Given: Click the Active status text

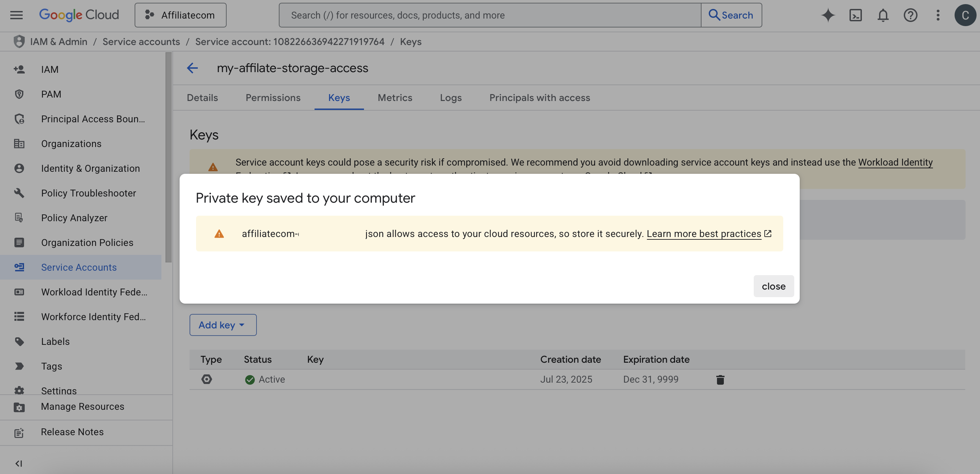Looking at the screenshot, I should 272,379.
